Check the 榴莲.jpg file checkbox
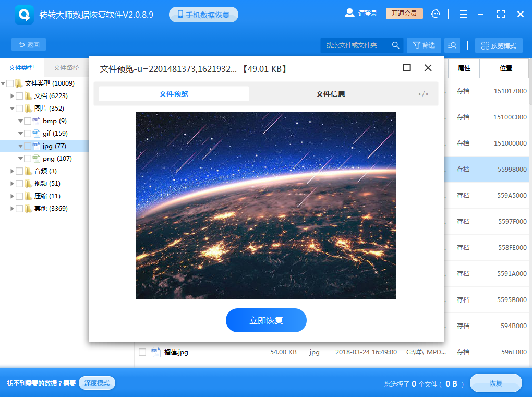The width and height of the screenshot is (532, 397). (142, 352)
